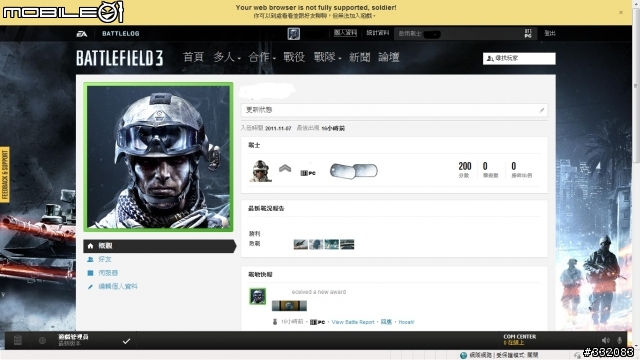Click the 更新狀態 status update field
640x360 pixels.
(x=394, y=110)
